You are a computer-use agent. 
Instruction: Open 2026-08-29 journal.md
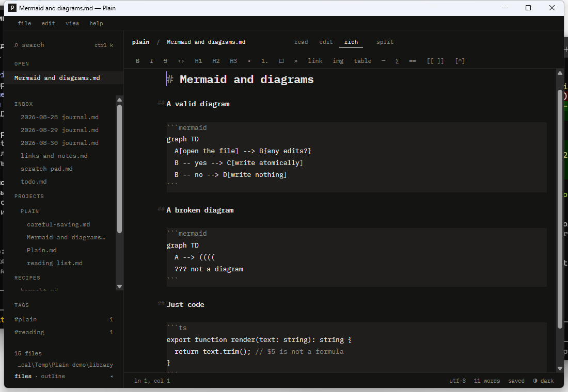point(59,130)
